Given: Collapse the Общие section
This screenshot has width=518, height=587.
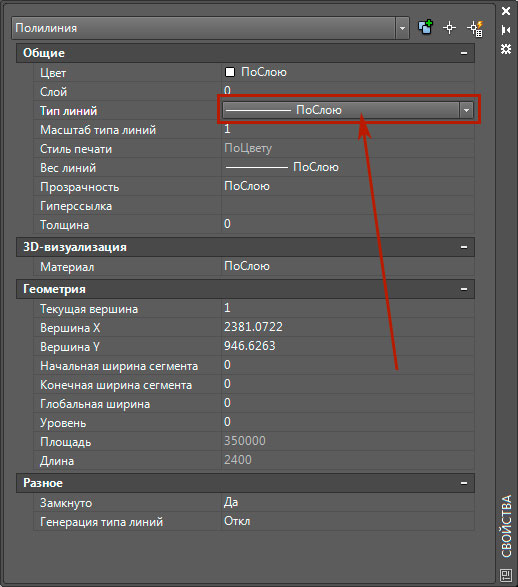Looking at the screenshot, I should point(464,53).
